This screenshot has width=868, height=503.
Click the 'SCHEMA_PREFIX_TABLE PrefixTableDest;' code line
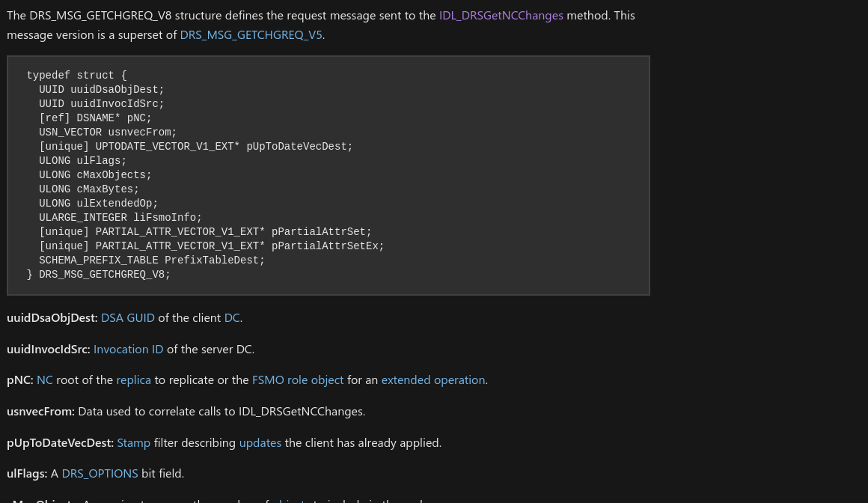[152, 260]
